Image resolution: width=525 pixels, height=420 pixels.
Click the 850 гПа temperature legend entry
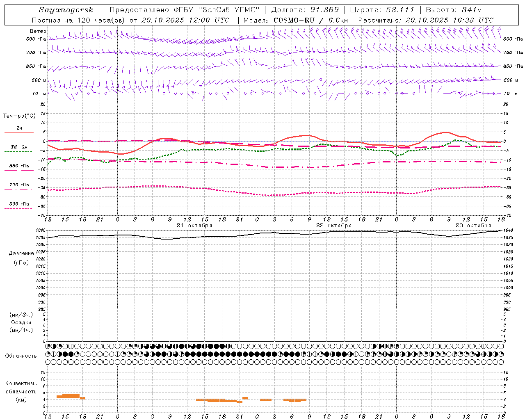[19, 166]
